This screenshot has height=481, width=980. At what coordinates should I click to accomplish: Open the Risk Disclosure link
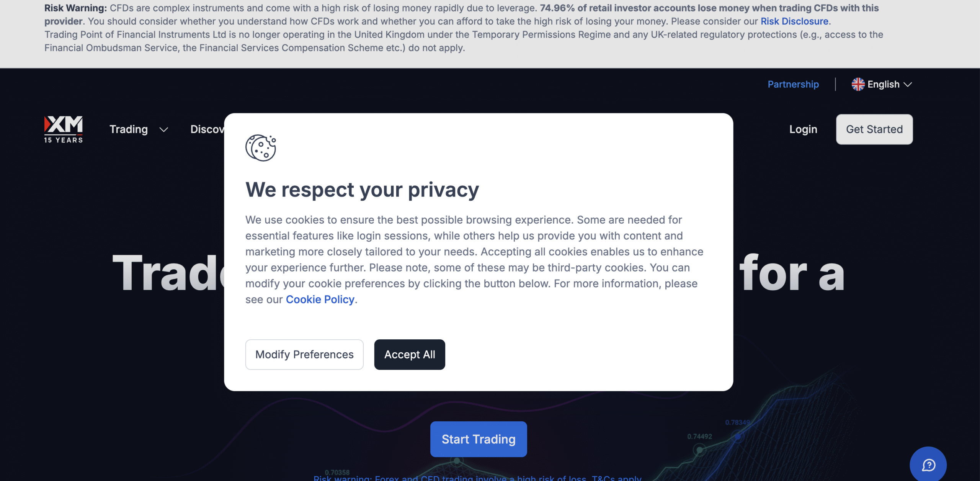[794, 21]
